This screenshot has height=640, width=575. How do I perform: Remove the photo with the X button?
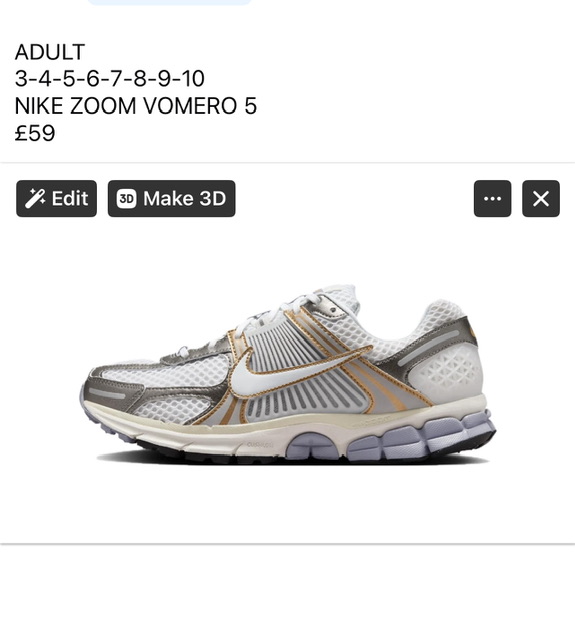tap(541, 199)
